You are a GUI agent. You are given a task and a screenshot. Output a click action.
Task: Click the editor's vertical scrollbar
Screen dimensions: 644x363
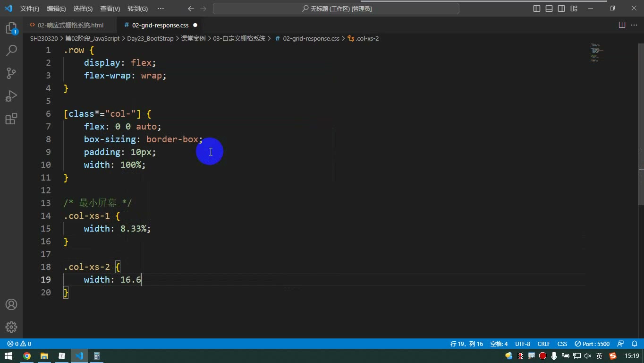[641, 124]
